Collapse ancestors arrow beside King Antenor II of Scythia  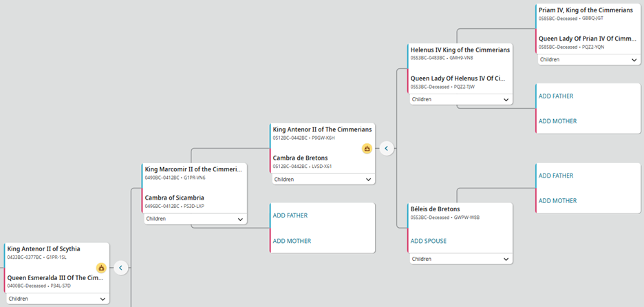121,268
